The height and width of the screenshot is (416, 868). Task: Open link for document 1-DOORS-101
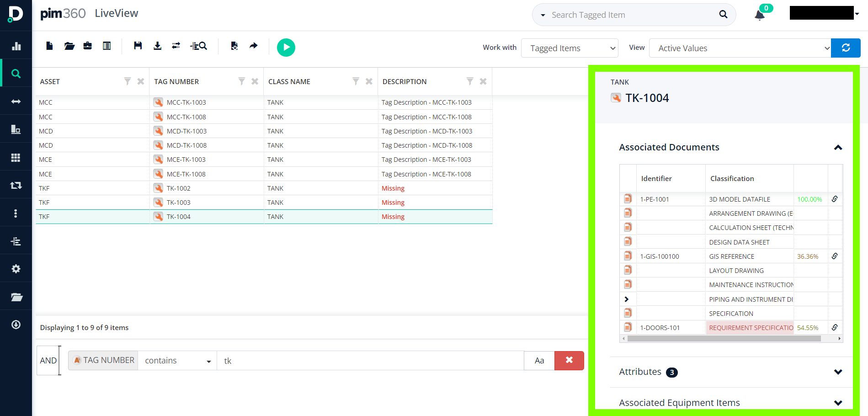point(835,327)
